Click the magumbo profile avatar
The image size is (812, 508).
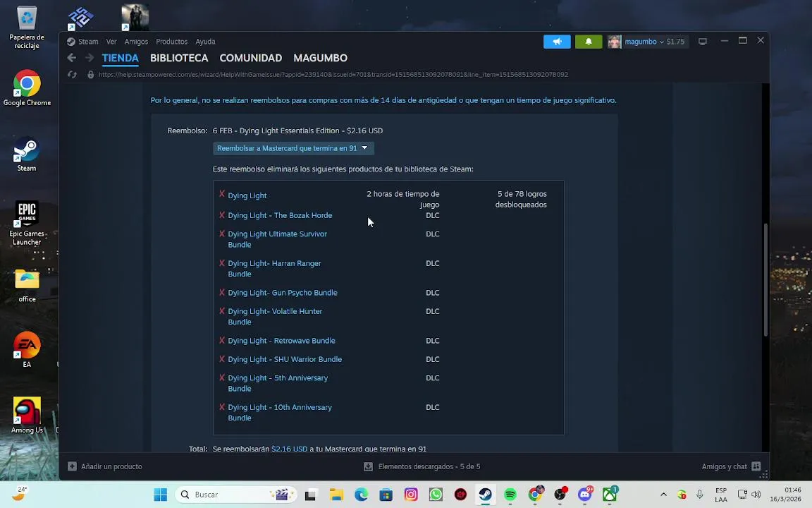click(x=614, y=42)
